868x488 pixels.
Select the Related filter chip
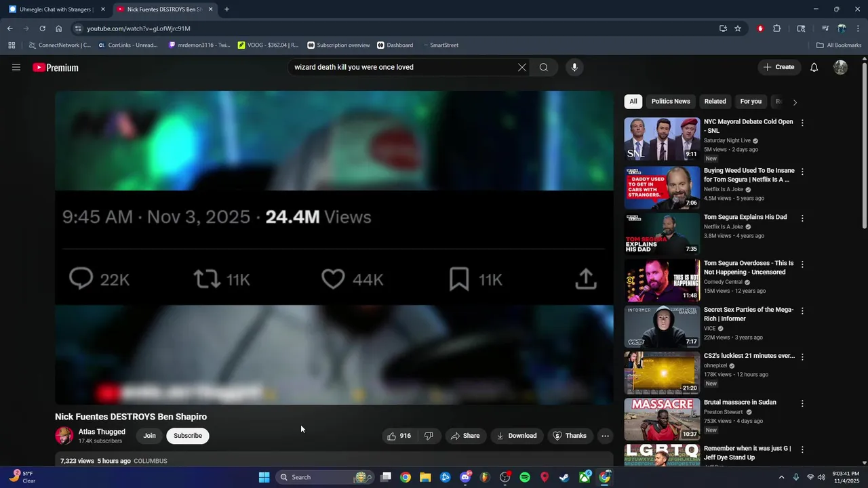(x=715, y=102)
